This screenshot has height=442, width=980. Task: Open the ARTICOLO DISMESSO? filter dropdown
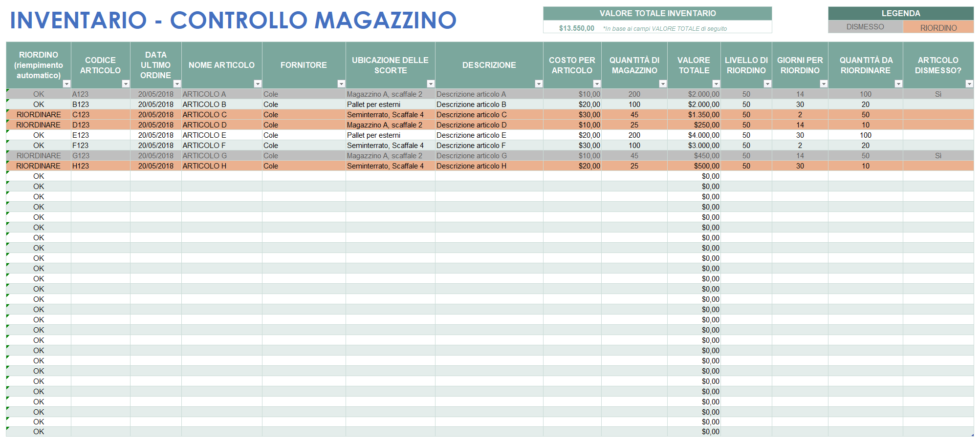coord(969,84)
